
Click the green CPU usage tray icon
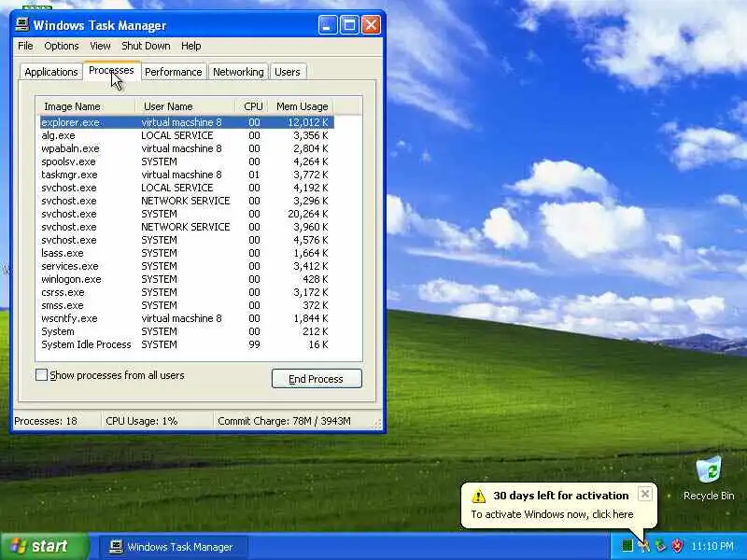click(x=627, y=546)
